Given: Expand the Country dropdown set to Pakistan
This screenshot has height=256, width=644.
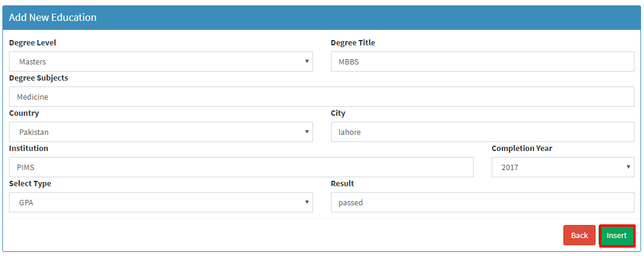Looking at the screenshot, I should click(x=161, y=132).
